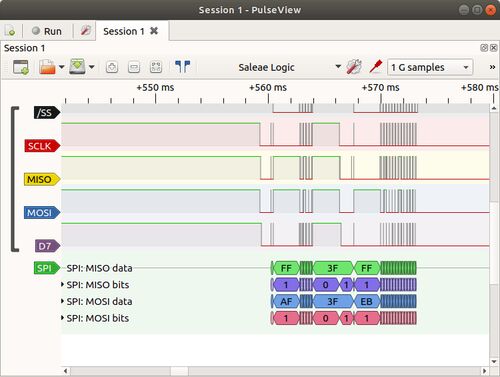The image size is (500, 377).
Task: Open device configuration wrench icon
Action: 354,67
